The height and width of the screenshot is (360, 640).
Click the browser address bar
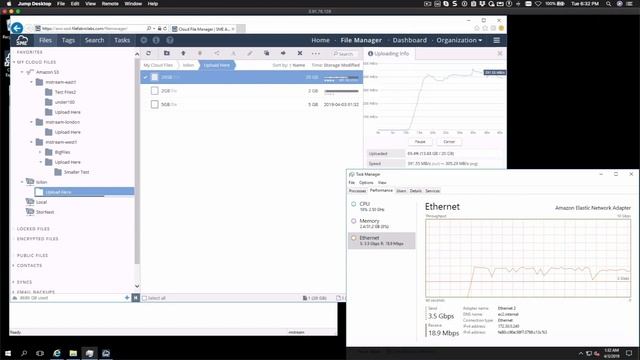(x=90, y=29)
